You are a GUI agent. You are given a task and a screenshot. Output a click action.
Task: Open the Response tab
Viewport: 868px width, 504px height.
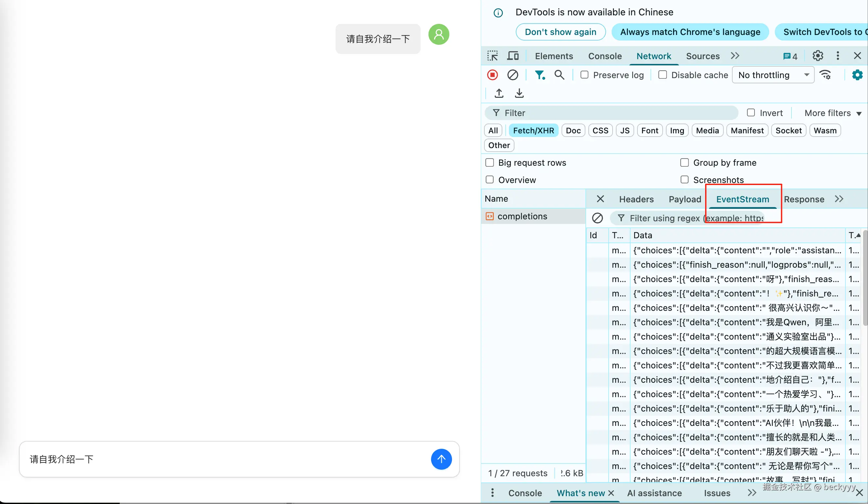pos(804,199)
